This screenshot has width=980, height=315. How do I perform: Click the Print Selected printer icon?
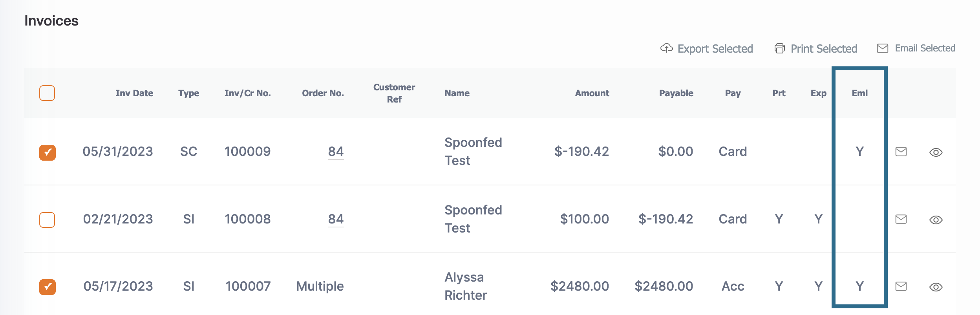pyautogui.click(x=779, y=48)
